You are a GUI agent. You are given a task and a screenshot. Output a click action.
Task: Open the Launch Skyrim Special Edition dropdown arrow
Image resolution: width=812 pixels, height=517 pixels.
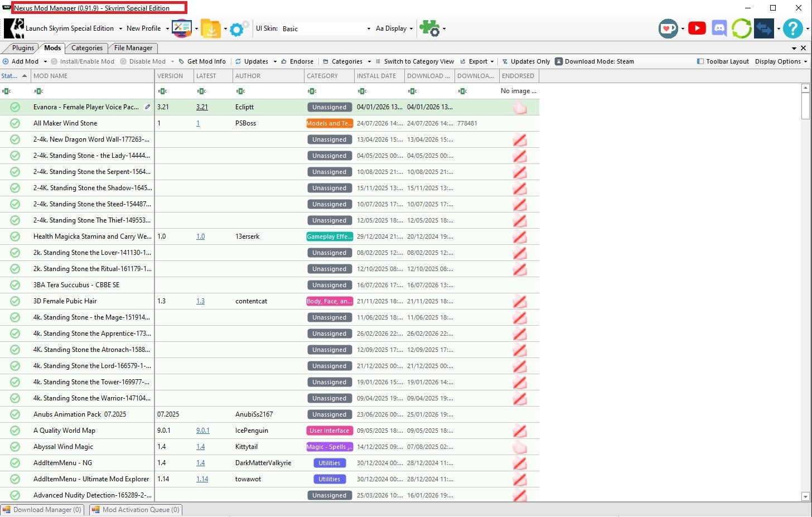(120, 28)
